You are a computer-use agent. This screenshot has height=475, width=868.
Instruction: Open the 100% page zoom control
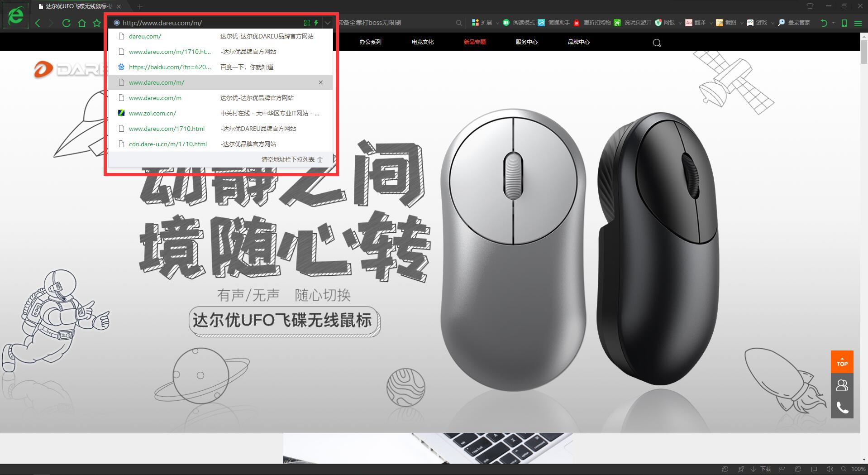[854, 469]
